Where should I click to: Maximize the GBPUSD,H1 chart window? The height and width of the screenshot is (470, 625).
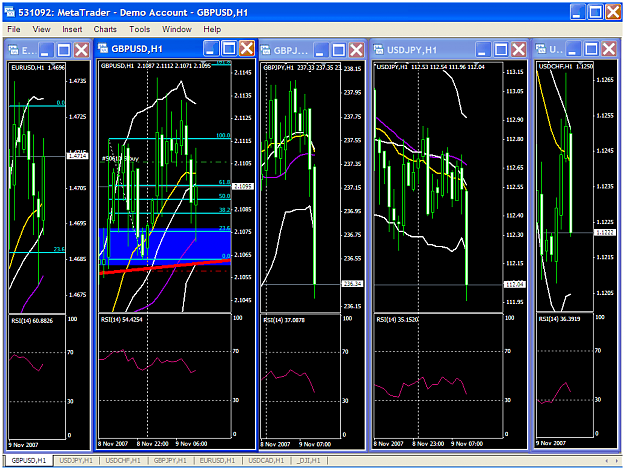229,49
